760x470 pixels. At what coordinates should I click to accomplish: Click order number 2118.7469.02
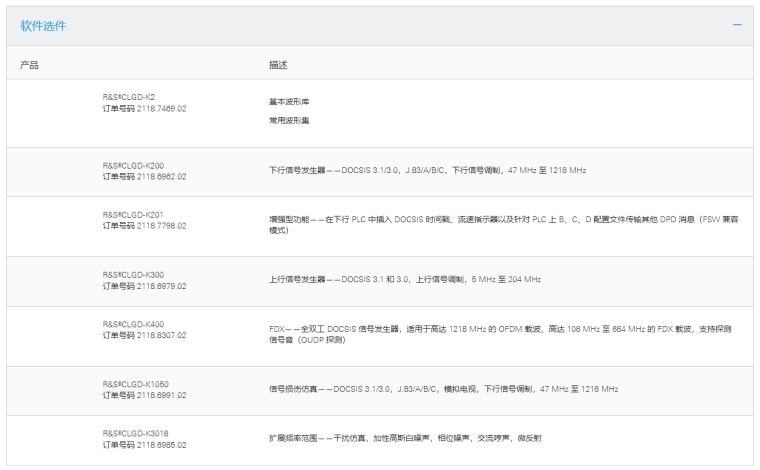144,108
